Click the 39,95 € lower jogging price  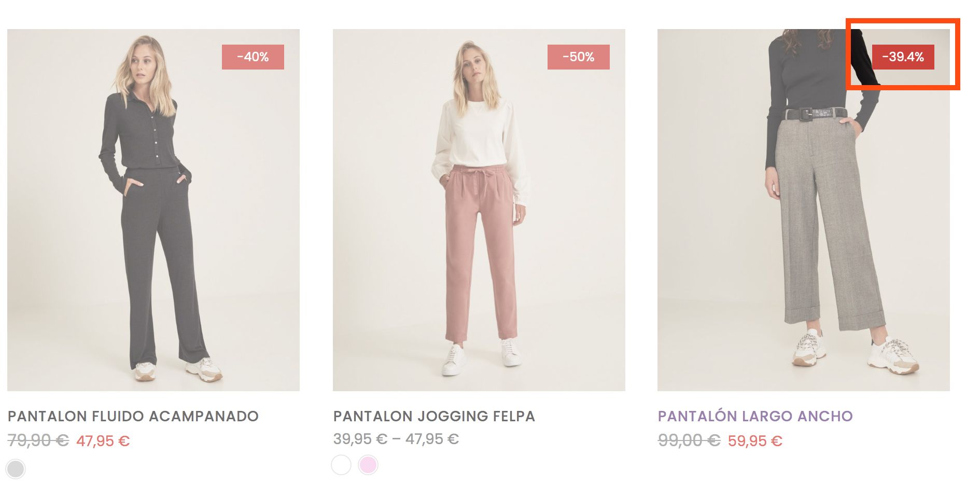tap(360, 439)
